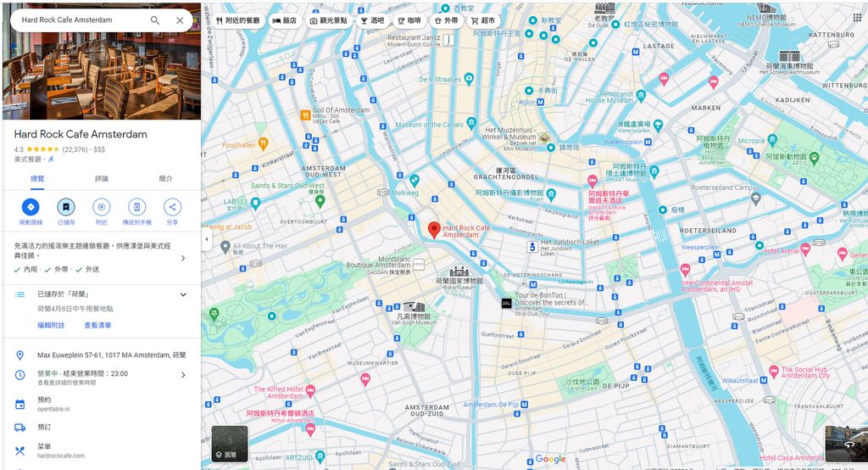The image size is (868, 470).
Task: Click the 咖啡 coffee filter chip
Action: pyautogui.click(x=409, y=20)
